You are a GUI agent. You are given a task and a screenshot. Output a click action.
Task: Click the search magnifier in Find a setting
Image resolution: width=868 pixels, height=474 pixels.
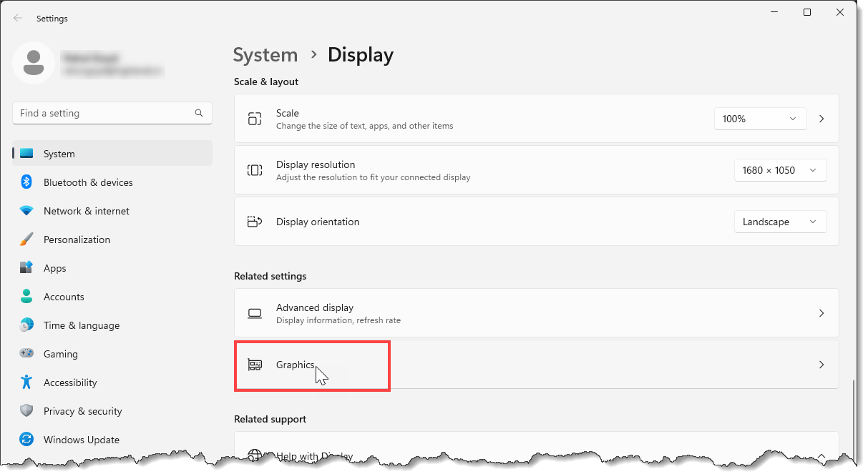198,113
